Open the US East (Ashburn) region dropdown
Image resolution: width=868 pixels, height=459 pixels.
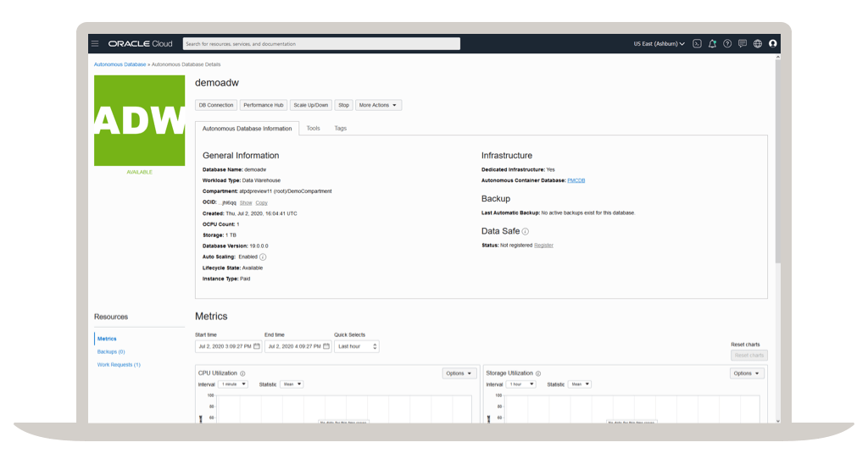(x=659, y=44)
